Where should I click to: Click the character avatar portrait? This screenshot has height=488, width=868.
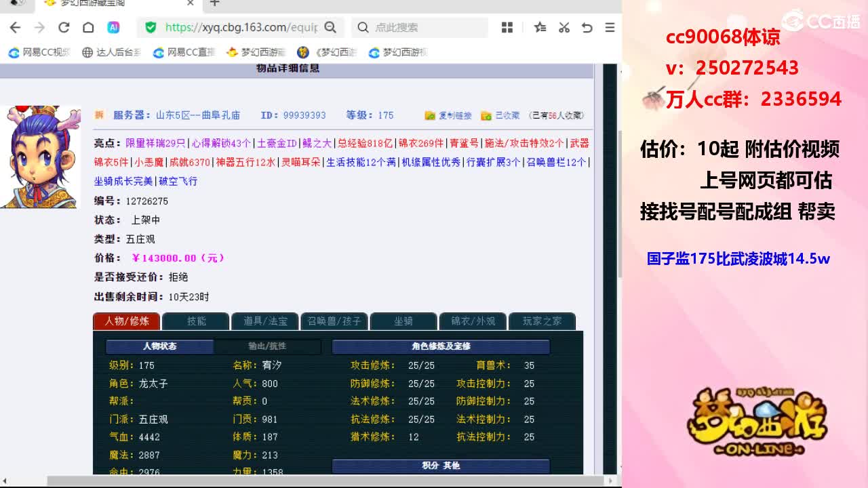(x=40, y=157)
